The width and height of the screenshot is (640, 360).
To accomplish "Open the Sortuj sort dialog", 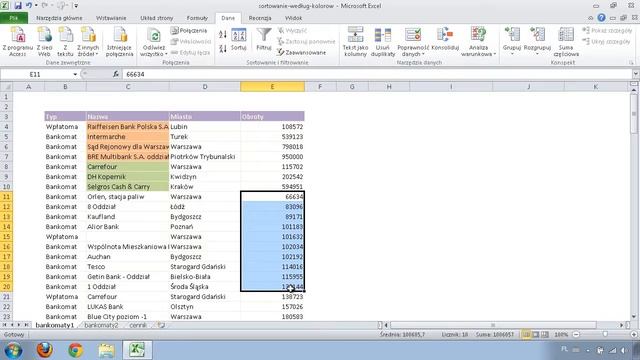I will pos(239,40).
